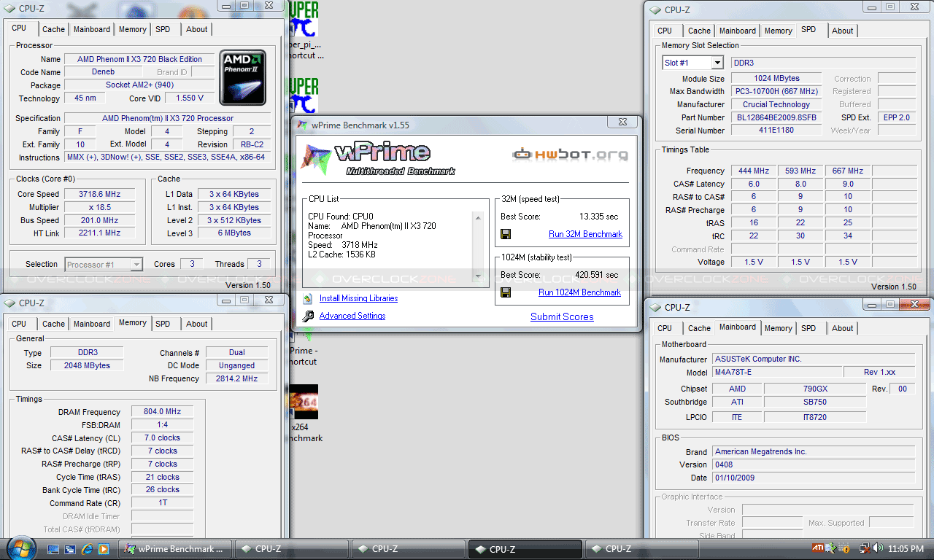The image size is (934, 560).
Task: Click the HWBOT.org logo in wPrime
Action: tap(570, 154)
